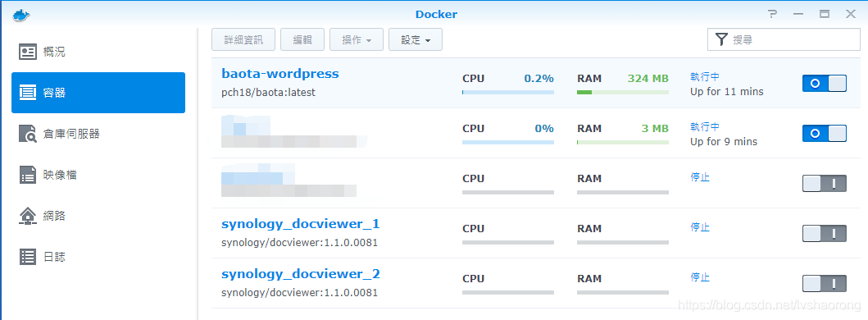Click 停止 status of synology_docviewer_1
Image resolution: width=868 pixels, height=320 pixels.
pyautogui.click(x=700, y=227)
